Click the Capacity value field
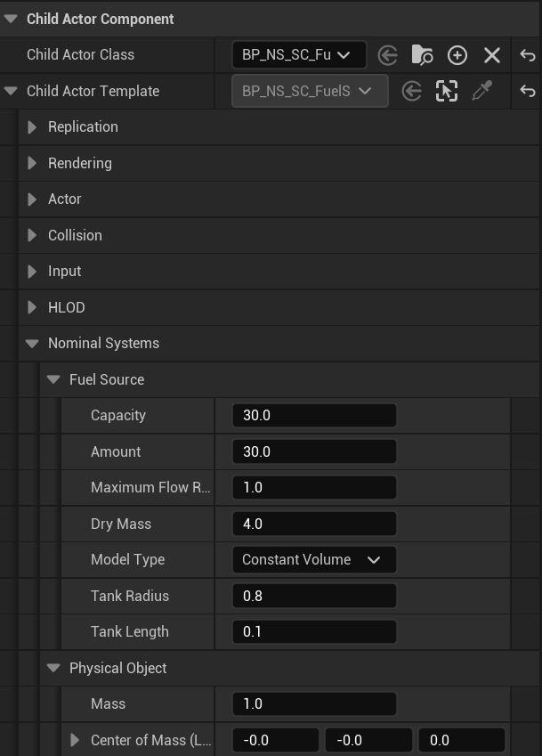Screen dimensions: 542x756 (x=314, y=415)
